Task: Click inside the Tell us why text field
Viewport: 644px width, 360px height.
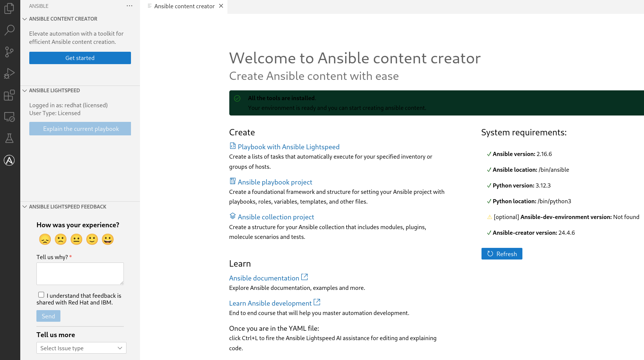Action: tap(80, 274)
